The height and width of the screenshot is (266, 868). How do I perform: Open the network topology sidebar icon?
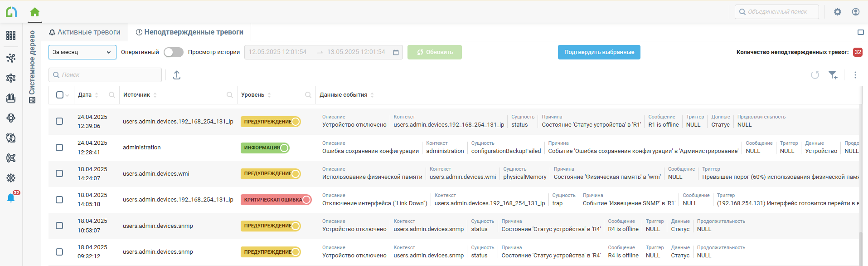pyautogui.click(x=11, y=58)
